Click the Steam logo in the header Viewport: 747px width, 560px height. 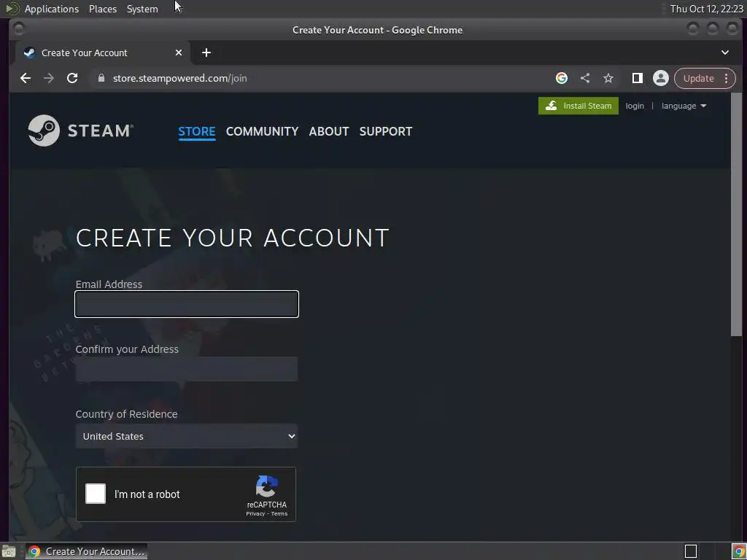click(x=80, y=131)
